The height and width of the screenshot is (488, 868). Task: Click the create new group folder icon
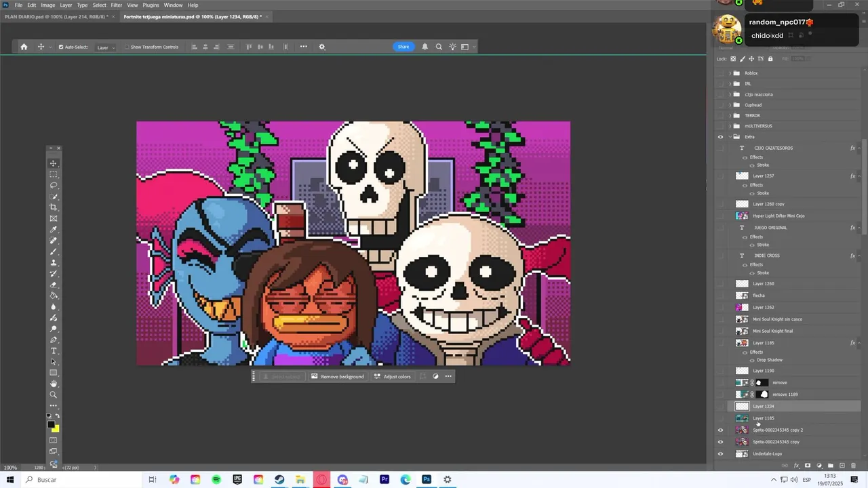pyautogui.click(x=831, y=466)
